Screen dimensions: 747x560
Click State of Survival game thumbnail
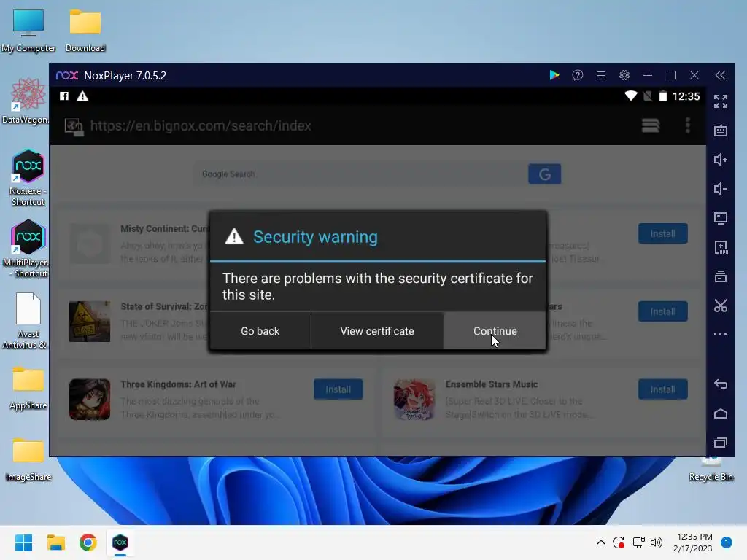(90, 322)
